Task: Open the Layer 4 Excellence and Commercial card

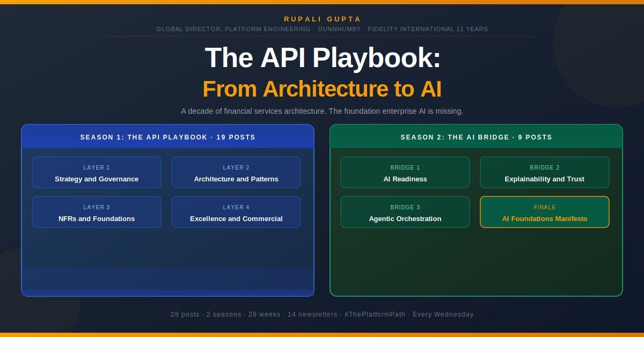Action: pos(236,212)
